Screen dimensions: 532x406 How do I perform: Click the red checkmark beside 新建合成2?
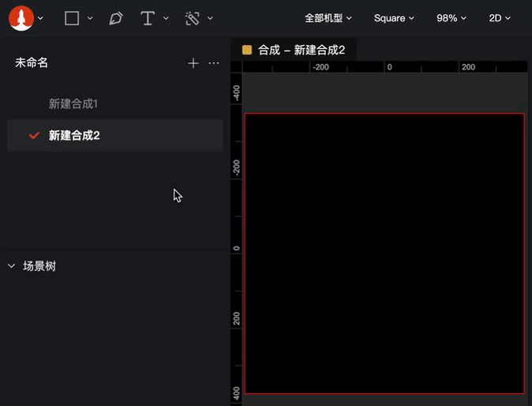tap(34, 135)
